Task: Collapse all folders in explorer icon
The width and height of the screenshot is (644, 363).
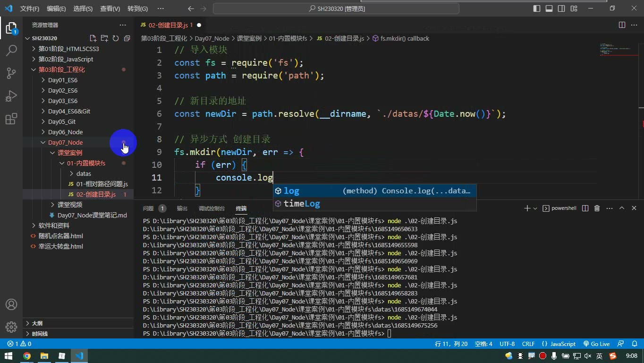Action: click(127, 38)
